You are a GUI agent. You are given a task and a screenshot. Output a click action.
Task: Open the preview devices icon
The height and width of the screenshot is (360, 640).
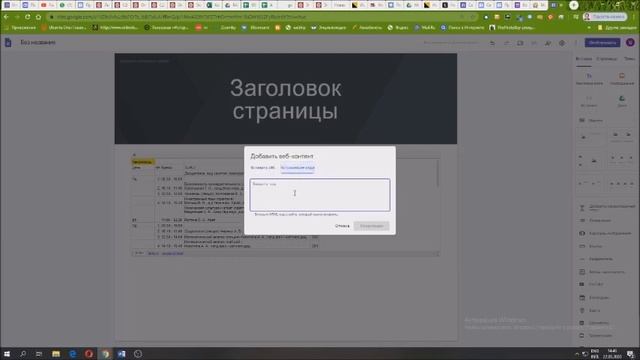coord(520,43)
